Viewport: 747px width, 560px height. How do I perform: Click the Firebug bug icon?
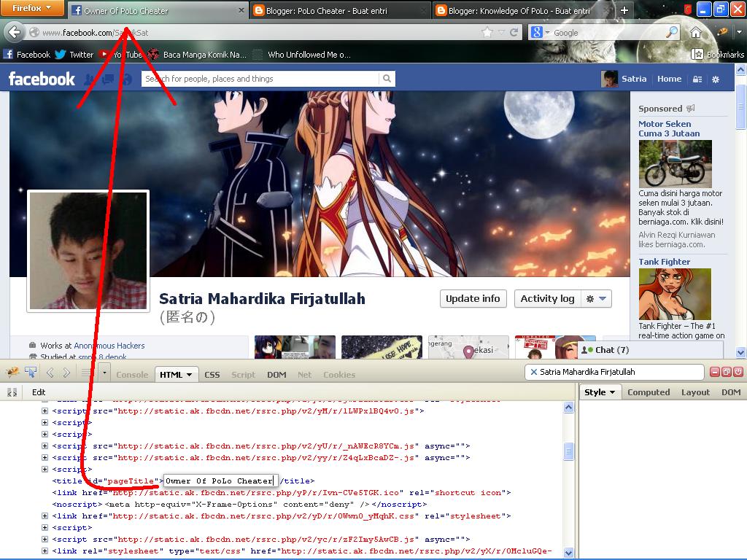(12, 372)
